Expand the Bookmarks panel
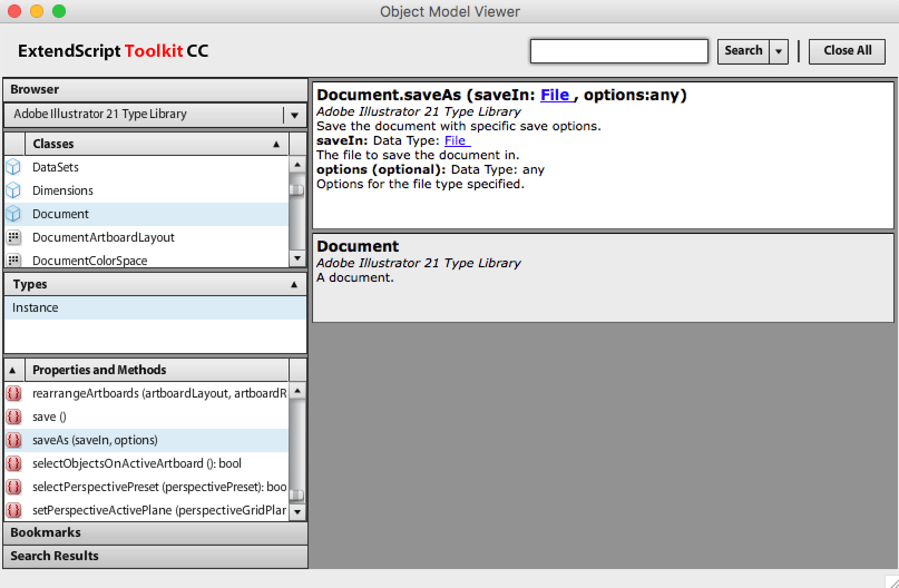The image size is (899, 588). pos(155,533)
